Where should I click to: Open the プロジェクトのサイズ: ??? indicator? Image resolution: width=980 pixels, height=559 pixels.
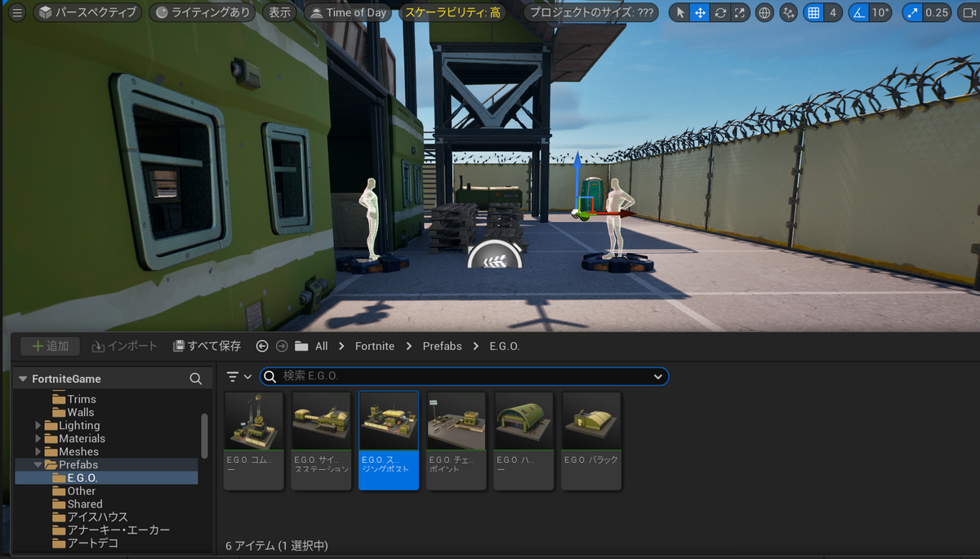(590, 12)
